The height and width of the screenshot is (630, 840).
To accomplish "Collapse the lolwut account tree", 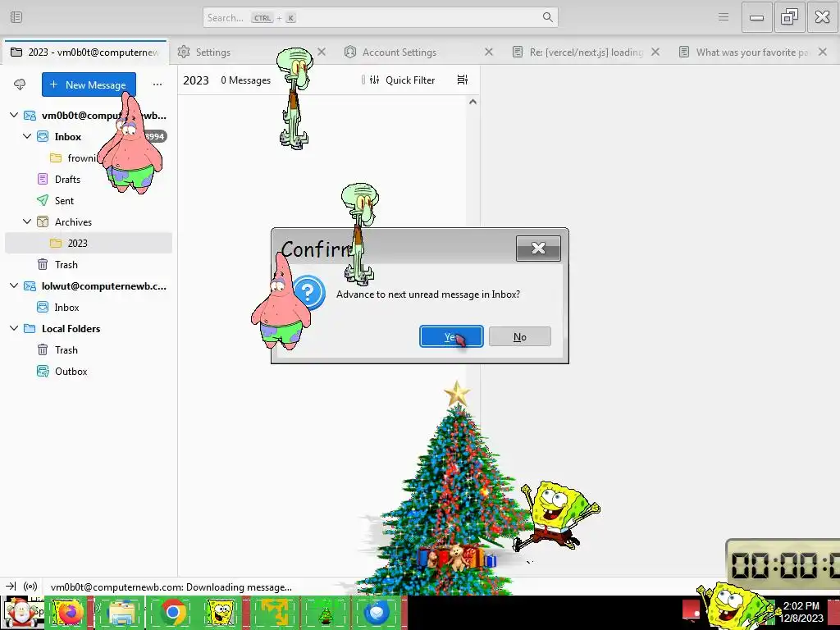I will pyautogui.click(x=14, y=285).
